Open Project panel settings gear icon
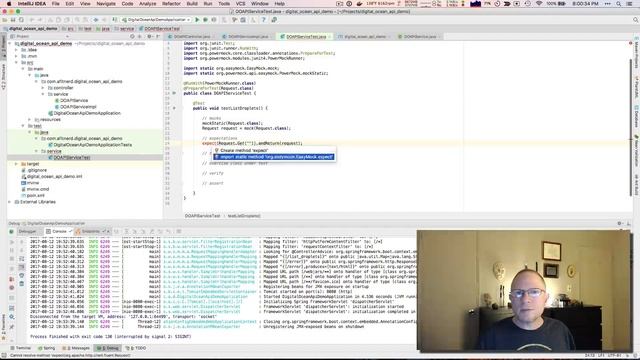Viewport: 640px width, 360px height. [149, 36]
